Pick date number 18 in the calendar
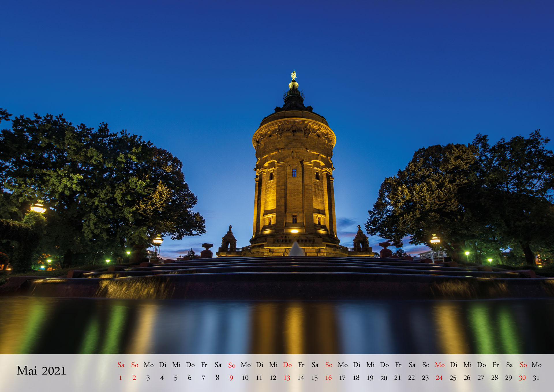 356,378
